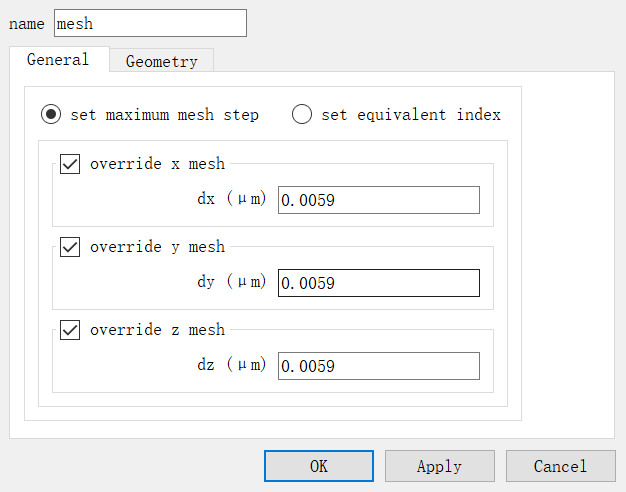This screenshot has height=492, width=626.
Task: Click the dx value input field
Action: coord(378,200)
